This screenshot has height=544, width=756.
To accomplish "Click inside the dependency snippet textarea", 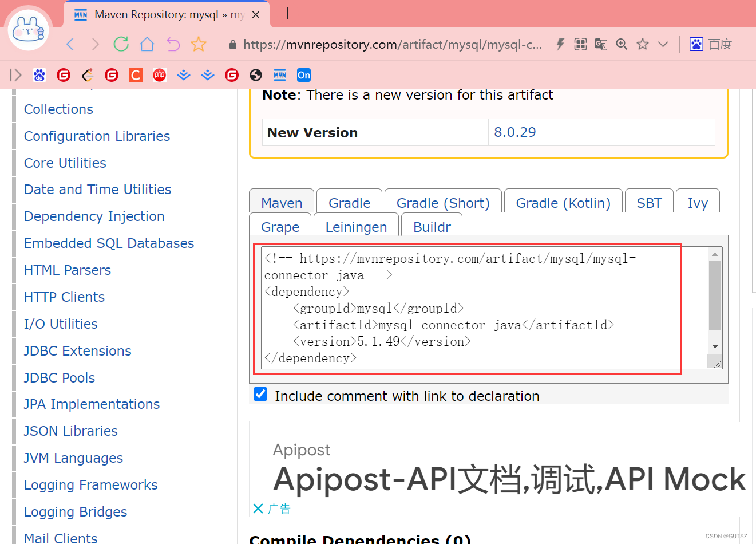I will (484, 308).
